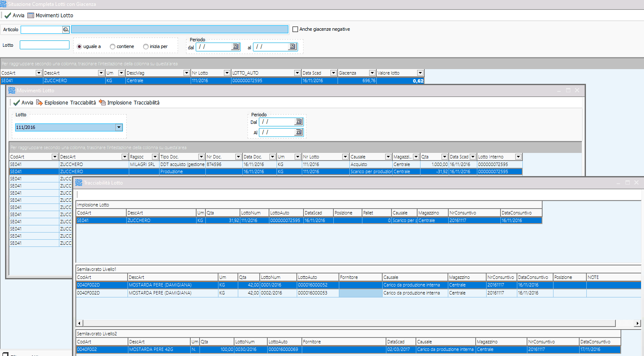Click Implosione Lotto SE041 ZUCCHERO row
644x356 pixels.
coord(309,220)
